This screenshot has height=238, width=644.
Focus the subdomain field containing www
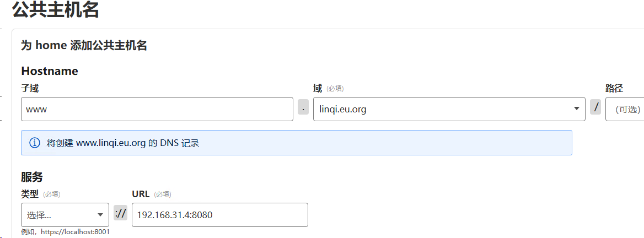(157, 109)
